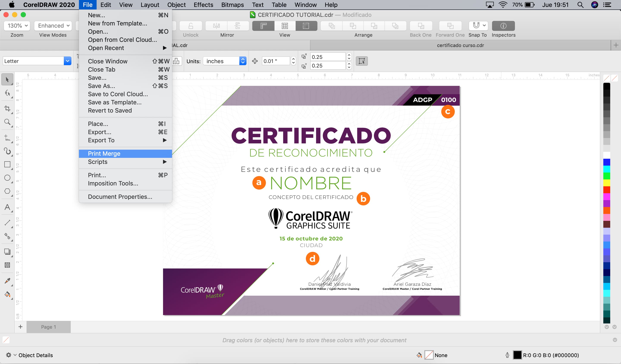The image size is (621, 364).
Task: Open the Apple menu
Action: click(x=12, y=5)
